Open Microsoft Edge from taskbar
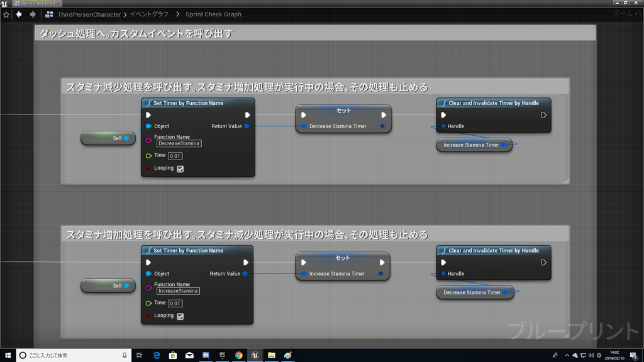Viewport: 644px width, 362px height. pos(157,355)
